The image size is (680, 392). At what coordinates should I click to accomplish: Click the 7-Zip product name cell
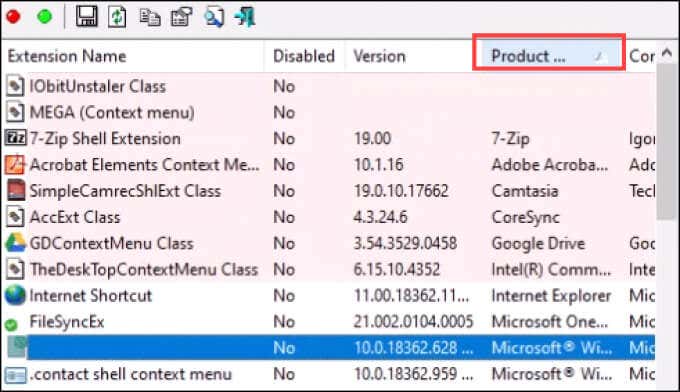point(510,138)
